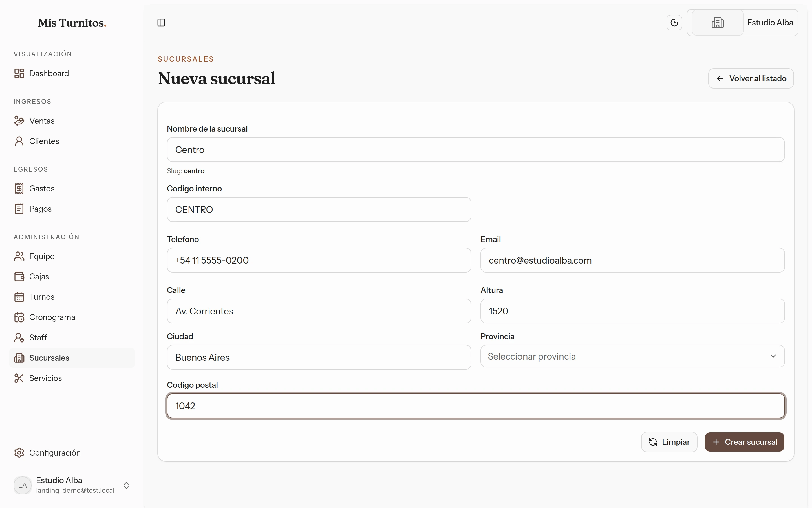Click the Equipo users icon
This screenshot has height=508, width=812.
coord(19,256)
